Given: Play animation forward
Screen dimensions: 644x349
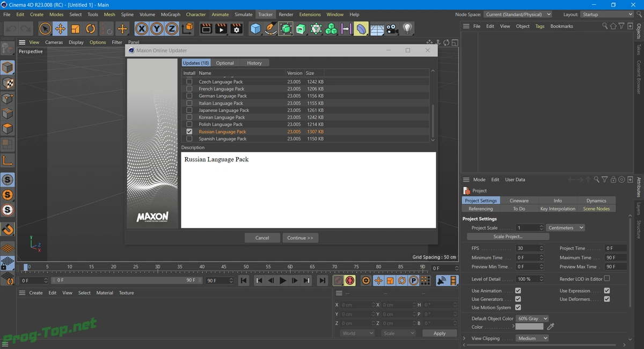Looking at the screenshot, I should pos(283,280).
